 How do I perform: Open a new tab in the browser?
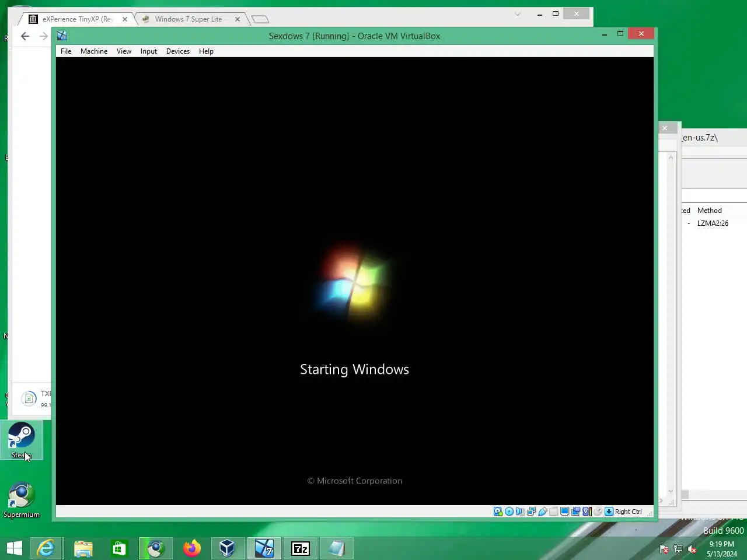pyautogui.click(x=260, y=19)
